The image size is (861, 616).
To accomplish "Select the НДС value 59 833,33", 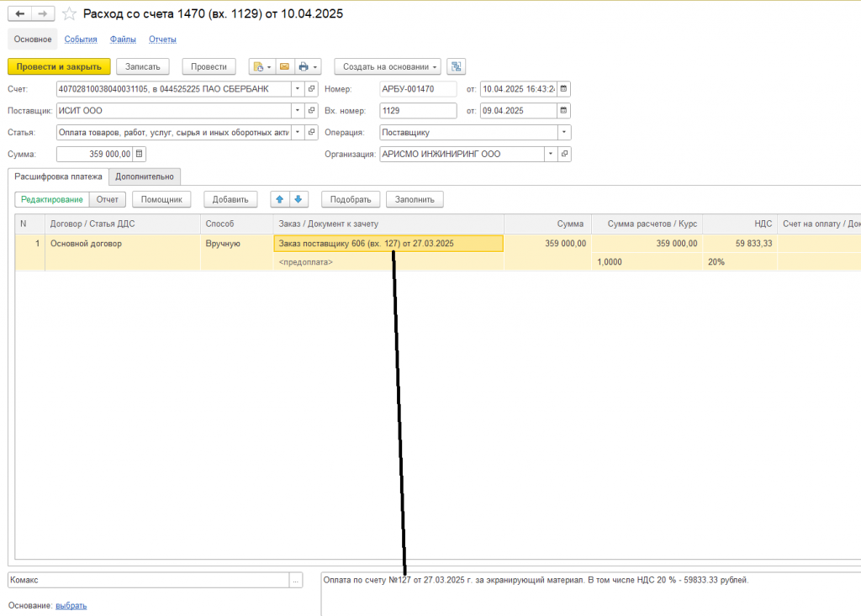I will click(740, 244).
